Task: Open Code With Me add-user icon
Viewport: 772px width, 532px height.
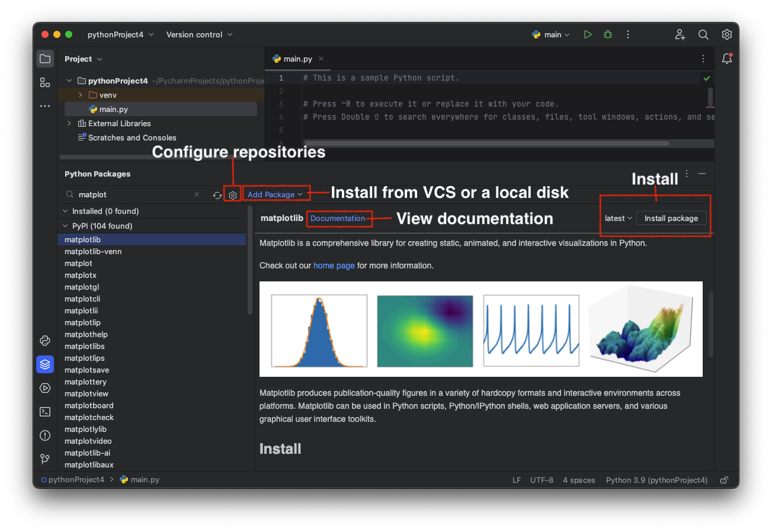Action: point(680,34)
